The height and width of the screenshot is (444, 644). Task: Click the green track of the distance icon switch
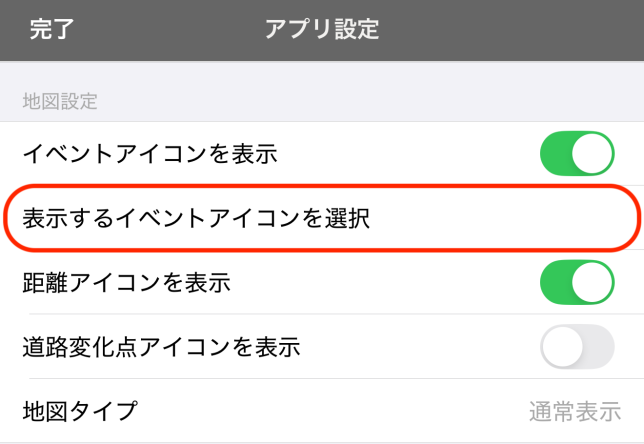pyautogui.click(x=558, y=282)
